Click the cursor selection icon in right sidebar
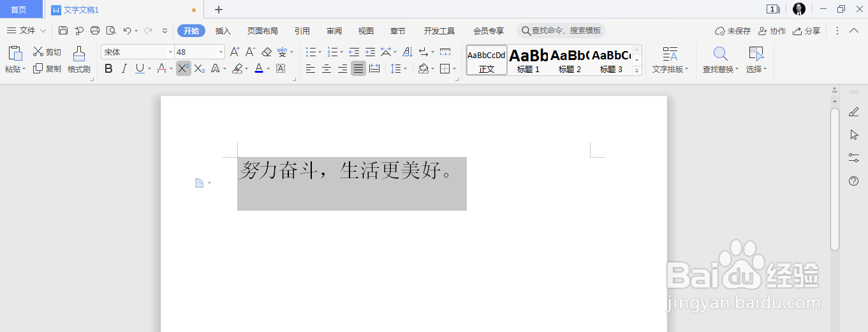868x332 pixels. (x=854, y=135)
